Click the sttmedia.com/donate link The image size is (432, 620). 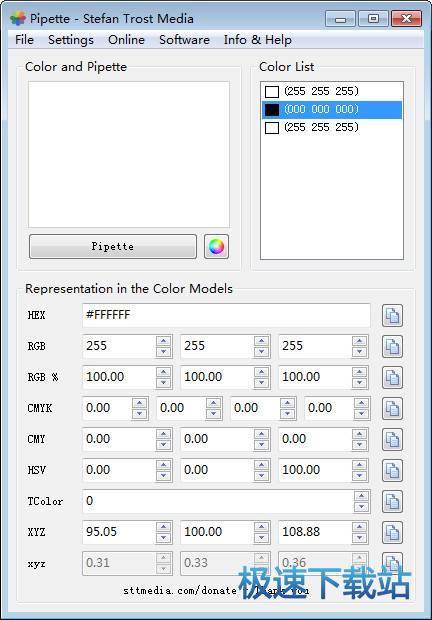tap(180, 591)
